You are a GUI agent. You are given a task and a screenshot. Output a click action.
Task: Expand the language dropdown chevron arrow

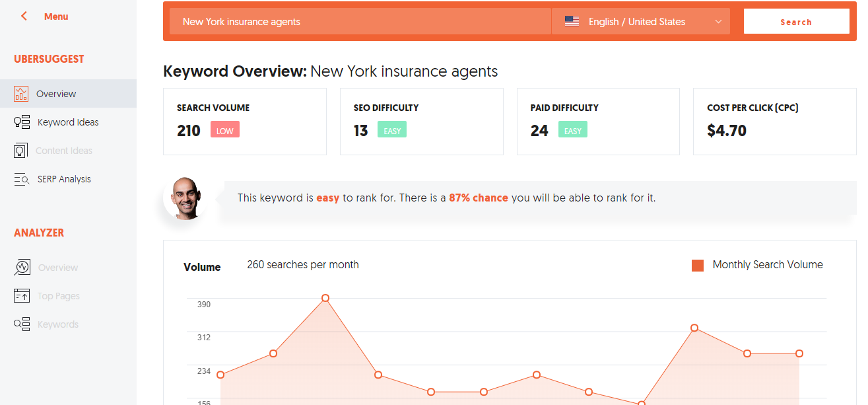point(718,22)
